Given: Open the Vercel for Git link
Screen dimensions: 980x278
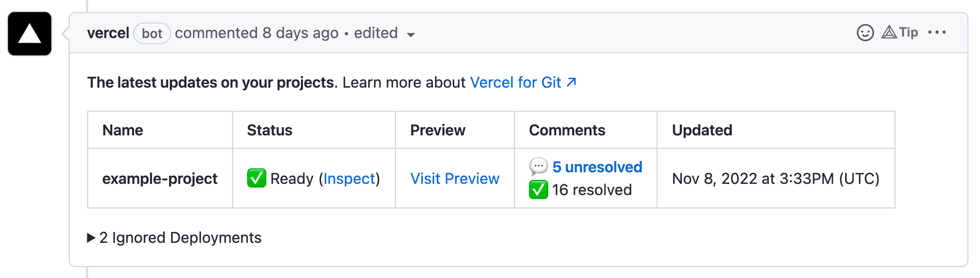Looking at the screenshot, I should (515, 82).
